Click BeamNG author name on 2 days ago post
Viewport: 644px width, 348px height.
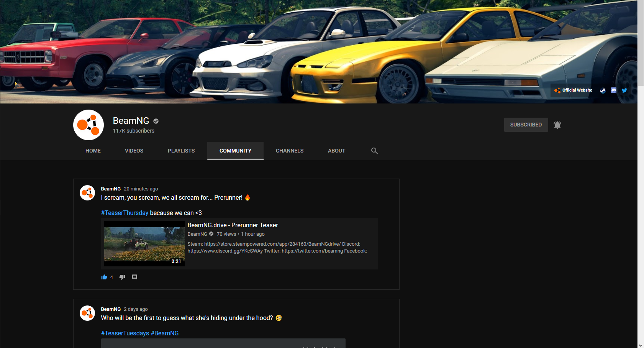click(x=111, y=309)
